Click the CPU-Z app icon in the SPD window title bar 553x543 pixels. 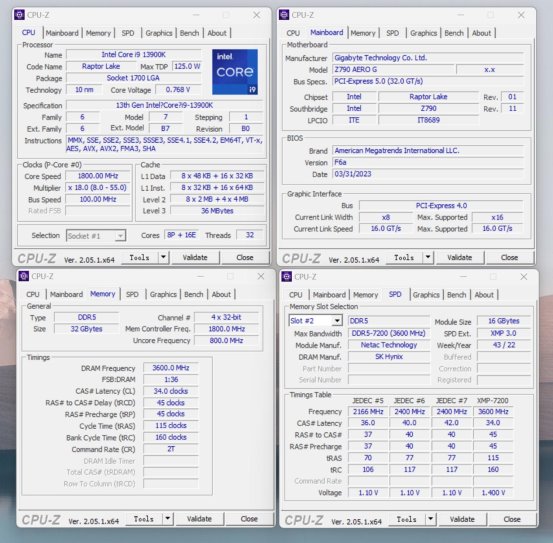(286, 277)
